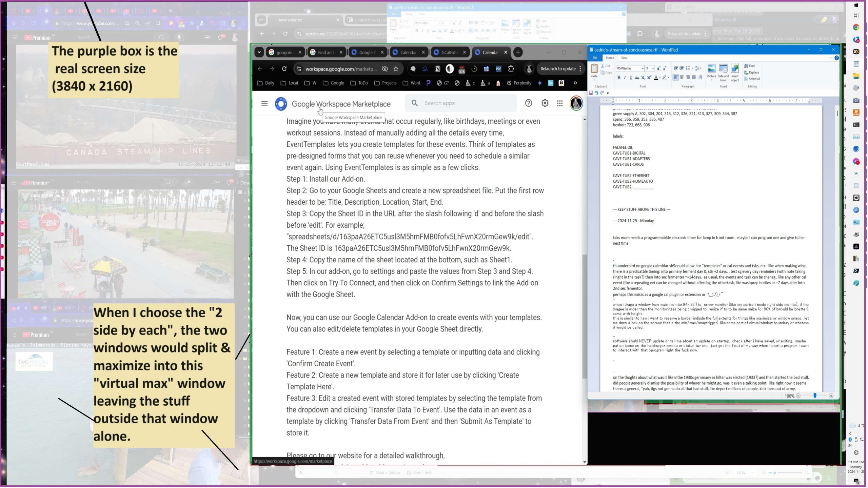
Task: Enable Center text alignment in WordPad
Action: [682, 77]
